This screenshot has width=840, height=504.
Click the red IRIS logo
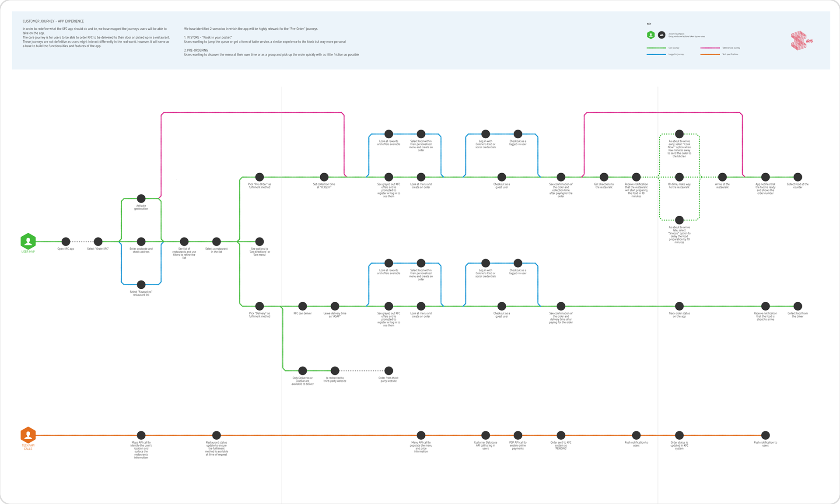pos(801,41)
